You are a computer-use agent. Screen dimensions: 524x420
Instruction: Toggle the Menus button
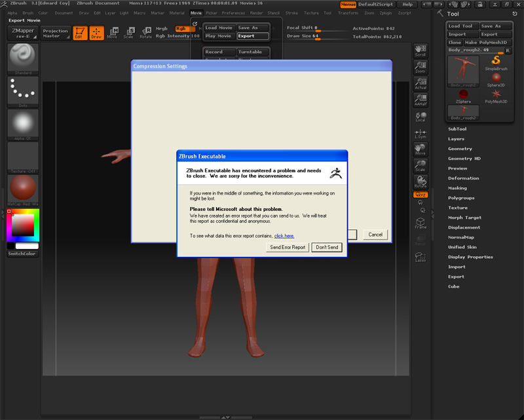point(348,5)
